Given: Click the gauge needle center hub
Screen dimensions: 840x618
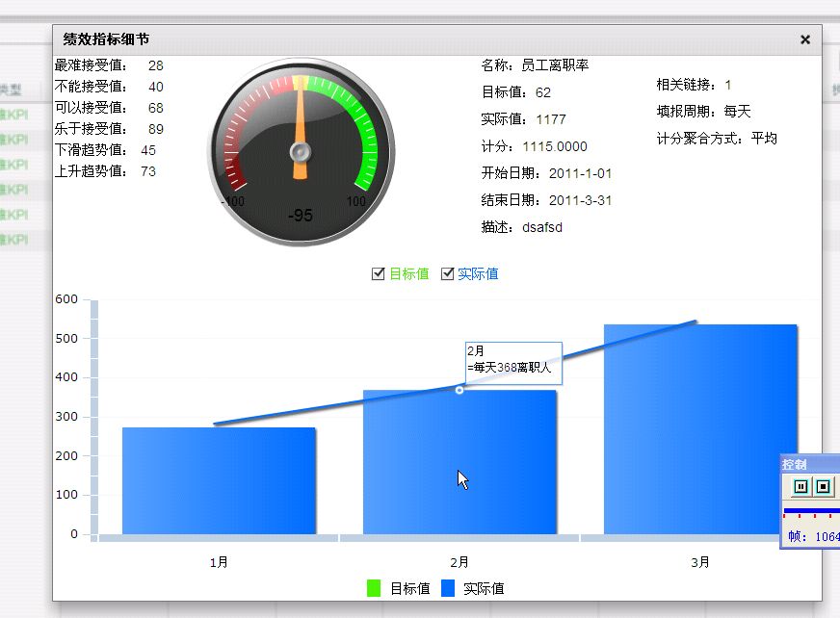Looking at the screenshot, I should tap(300, 152).
